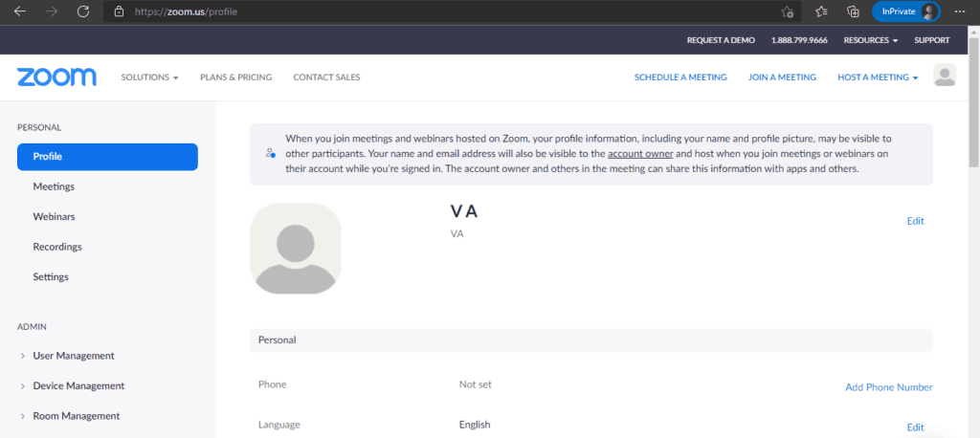The height and width of the screenshot is (438, 980).
Task: Open the Host a Meeting dropdown
Action: tap(878, 77)
